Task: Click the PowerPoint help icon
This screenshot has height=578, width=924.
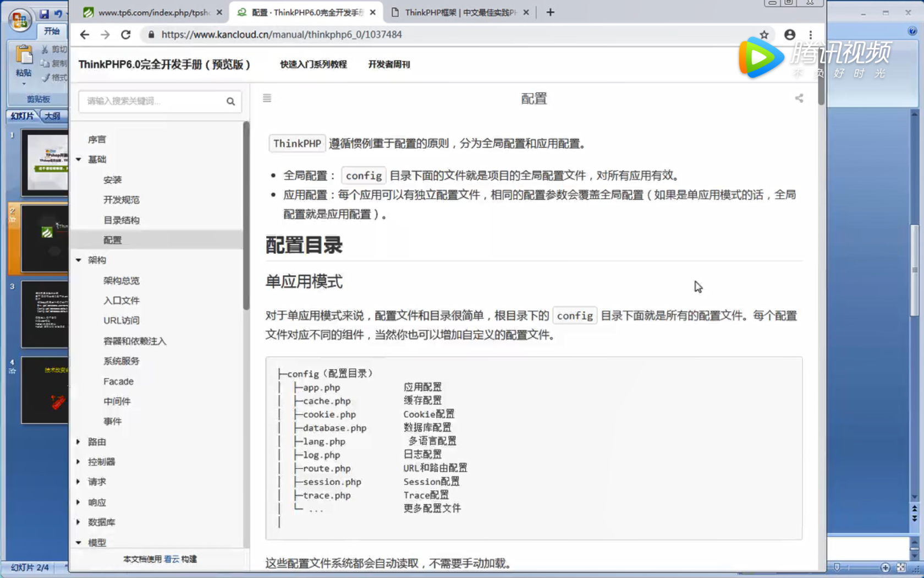Action: click(912, 31)
